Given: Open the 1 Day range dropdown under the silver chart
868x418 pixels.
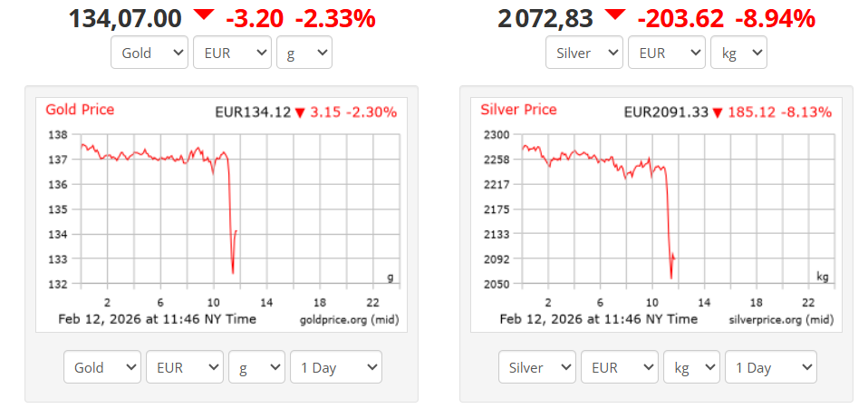Looking at the screenshot, I should [770, 367].
